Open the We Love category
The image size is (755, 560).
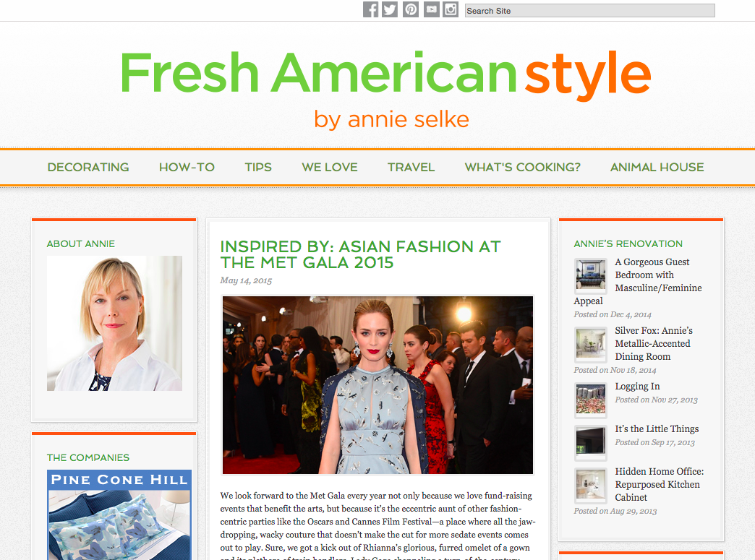(x=330, y=167)
